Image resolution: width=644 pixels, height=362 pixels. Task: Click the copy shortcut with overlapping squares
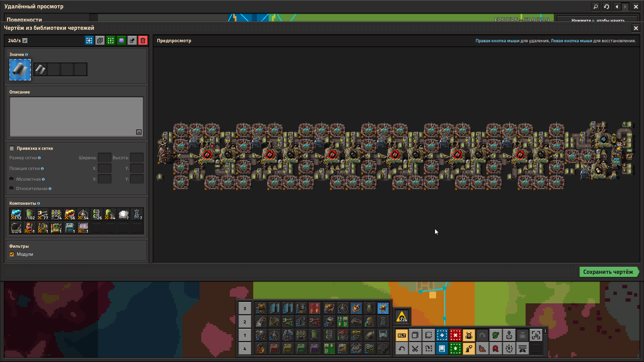tap(415, 335)
